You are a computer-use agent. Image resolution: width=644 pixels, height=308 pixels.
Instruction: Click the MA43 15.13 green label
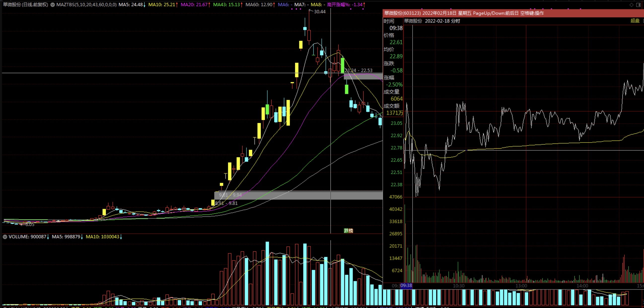tap(227, 5)
